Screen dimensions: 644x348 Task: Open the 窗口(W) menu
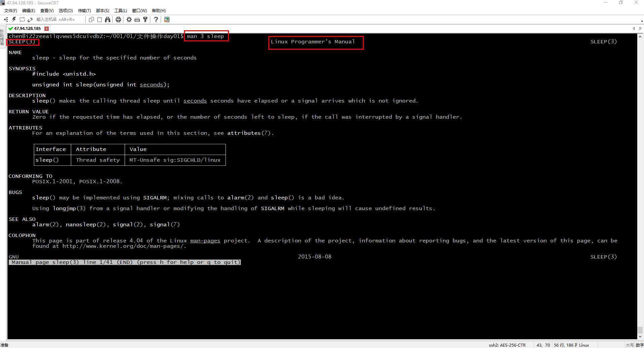[140, 11]
